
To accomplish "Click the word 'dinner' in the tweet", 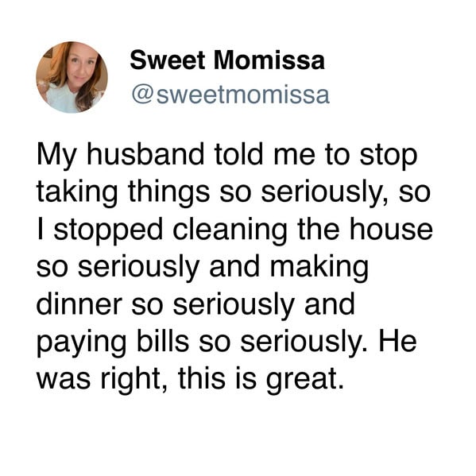I will (79, 304).
